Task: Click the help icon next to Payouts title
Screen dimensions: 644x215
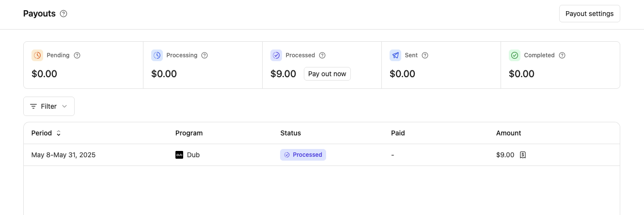Action: point(63,14)
